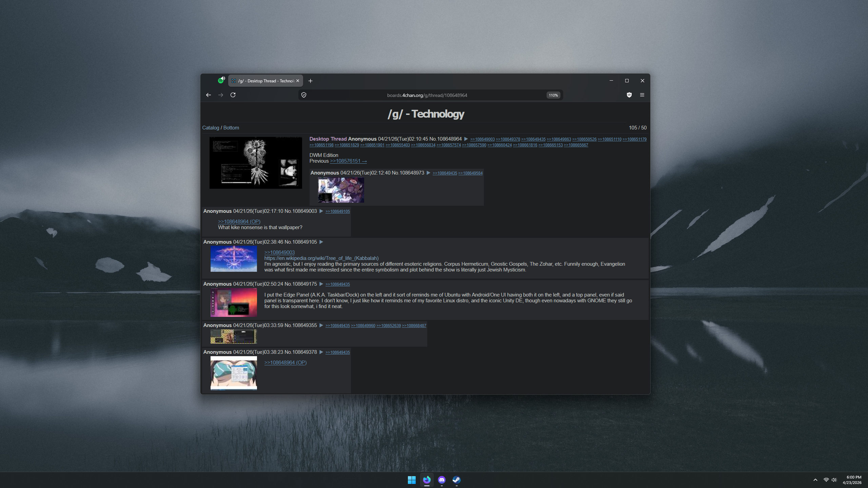Open the tracking protection shield icon

(304, 95)
